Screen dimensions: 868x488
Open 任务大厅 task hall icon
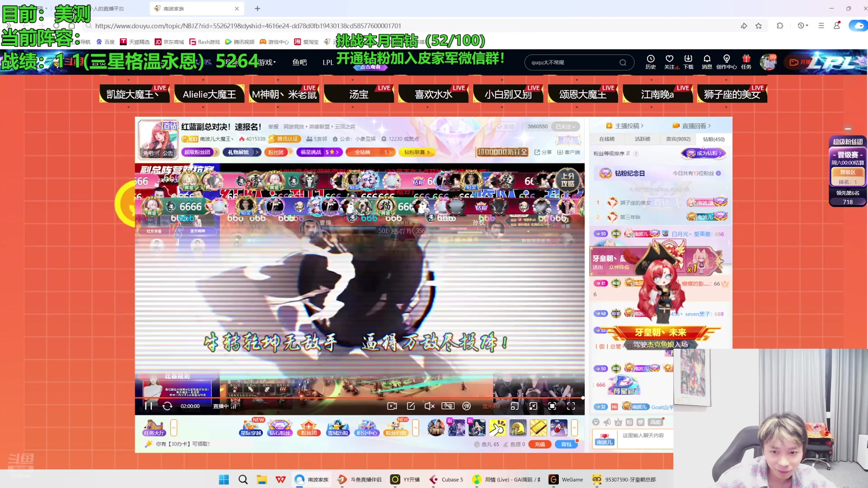[x=154, y=427]
